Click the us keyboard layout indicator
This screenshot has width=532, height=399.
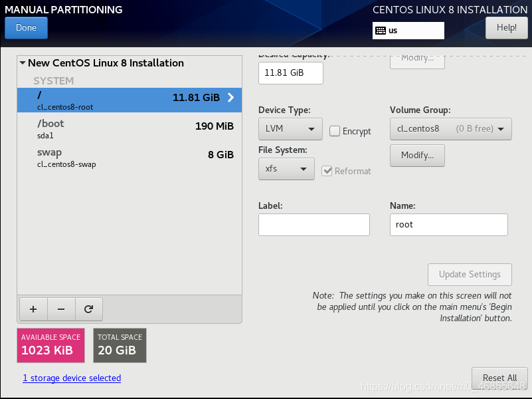click(x=408, y=31)
